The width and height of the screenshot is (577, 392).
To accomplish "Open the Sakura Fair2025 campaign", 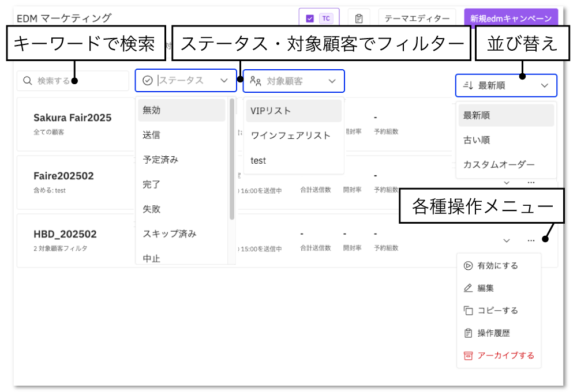I will [73, 118].
